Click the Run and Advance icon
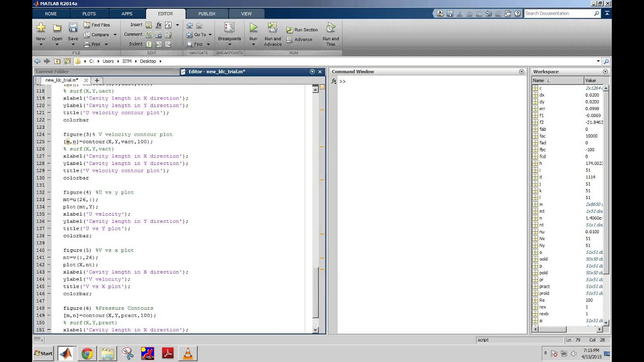The width and height of the screenshot is (644, 362). (x=273, y=28)
